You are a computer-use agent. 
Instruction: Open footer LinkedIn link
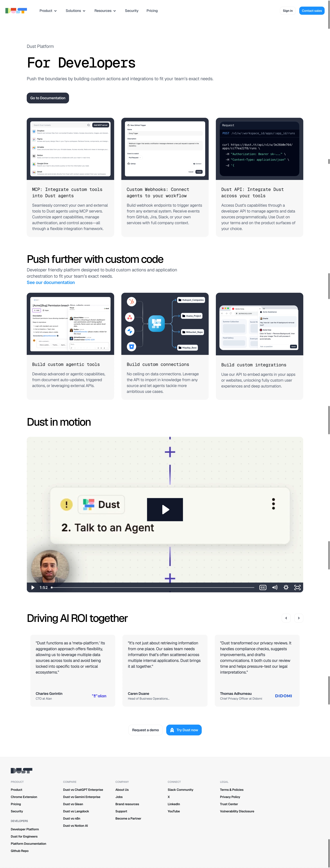[174, 804]
